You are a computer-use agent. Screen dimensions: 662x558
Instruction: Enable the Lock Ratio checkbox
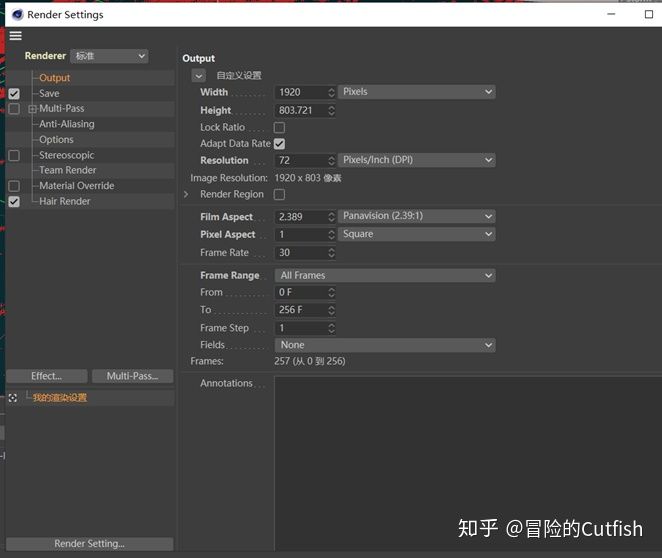pos(279,128)
